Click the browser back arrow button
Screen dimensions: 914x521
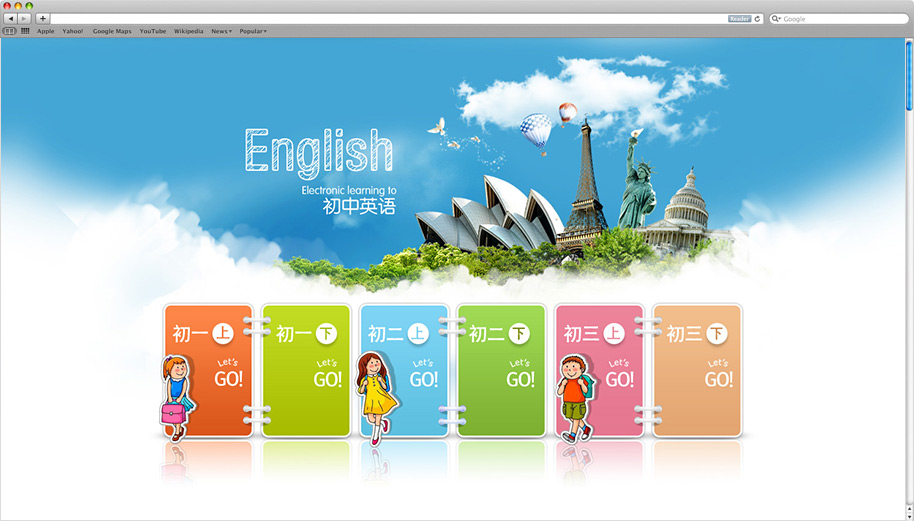point(10,19)
